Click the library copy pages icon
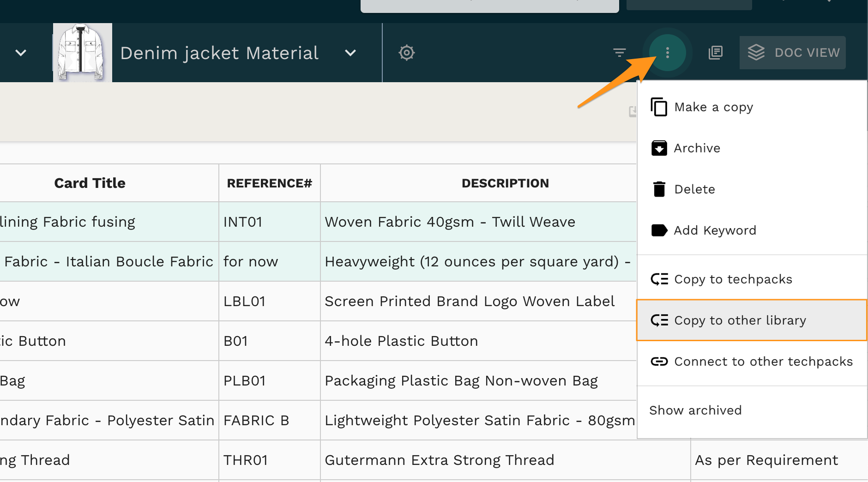 715,53
